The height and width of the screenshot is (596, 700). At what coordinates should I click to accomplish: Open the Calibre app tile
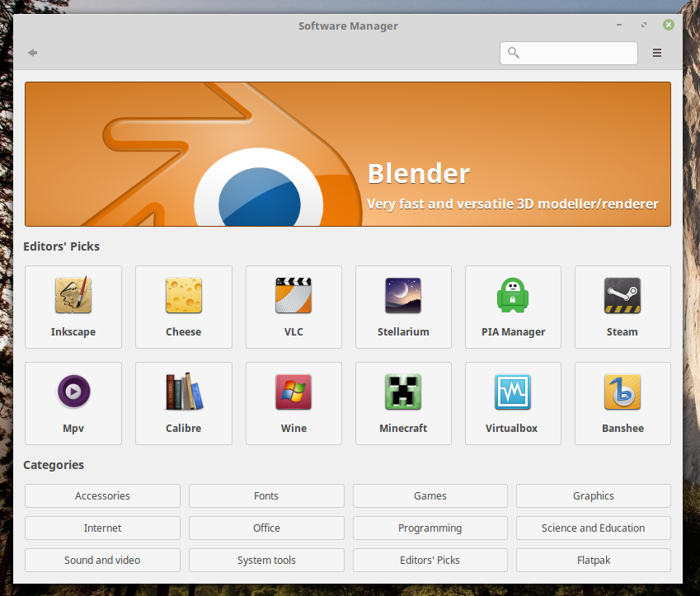pyautogui.click(x=183, y=403)
